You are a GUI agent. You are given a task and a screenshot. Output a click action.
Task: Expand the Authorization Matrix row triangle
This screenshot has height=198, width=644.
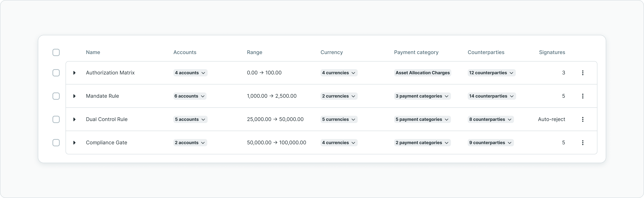(74, 73)
